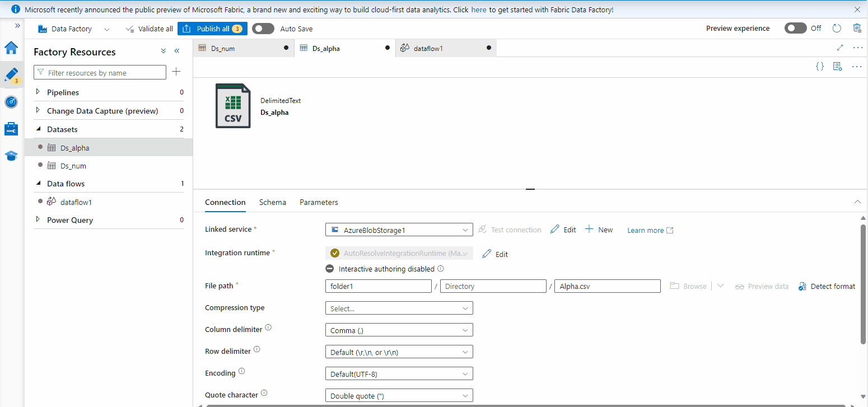
Task: Open the Parameters tab
Action: pos(319,202)
